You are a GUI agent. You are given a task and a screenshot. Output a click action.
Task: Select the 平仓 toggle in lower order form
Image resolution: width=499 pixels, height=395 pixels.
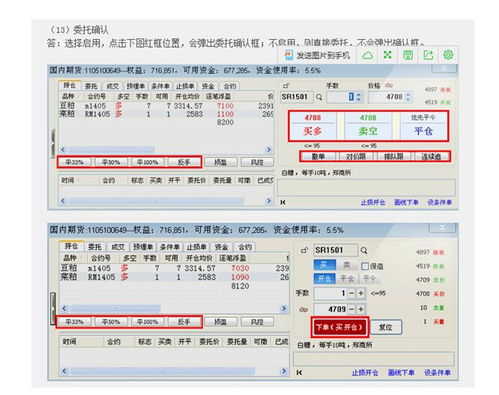[x=347, y=279]
